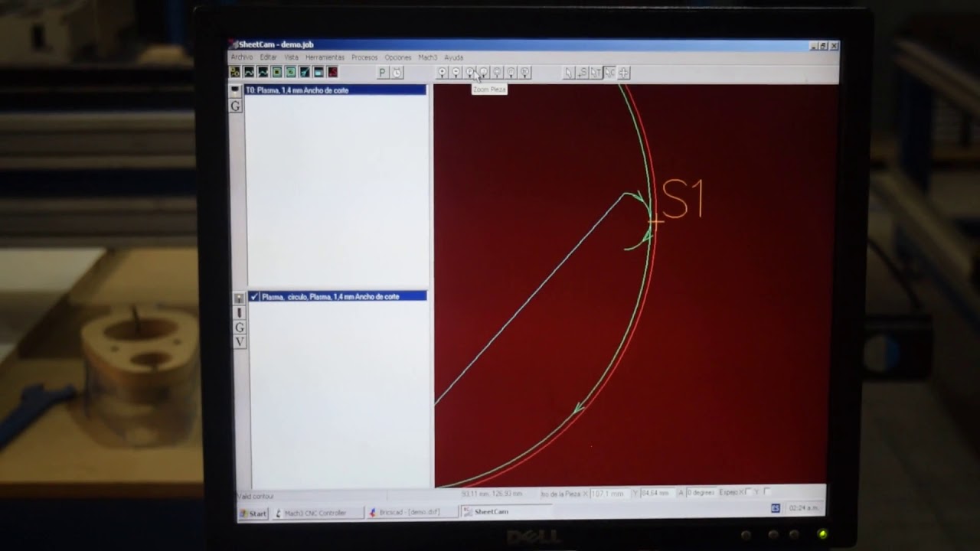Toggle checkmark on Plasma, circulo operation

[x=254, y=296]
